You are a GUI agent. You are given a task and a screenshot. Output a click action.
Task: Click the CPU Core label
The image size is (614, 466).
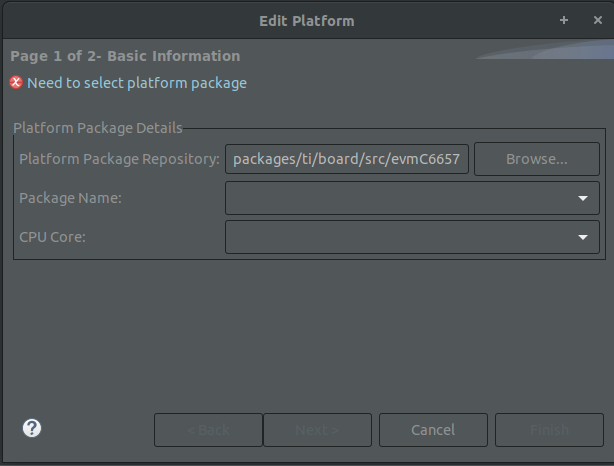click(x=55, y=237)
